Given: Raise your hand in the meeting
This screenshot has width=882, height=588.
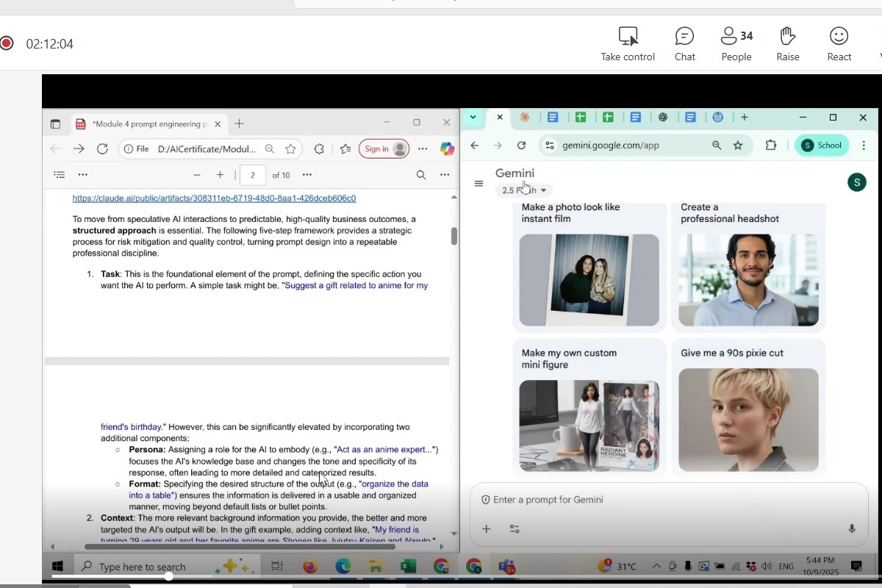Looking at the screenshot, I should (x=787, y=44).
